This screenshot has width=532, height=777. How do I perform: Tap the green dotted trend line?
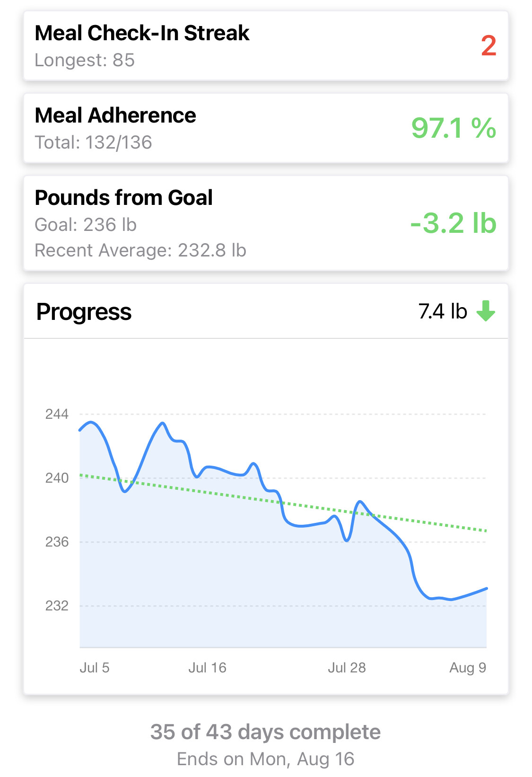[x=236, y=496]
